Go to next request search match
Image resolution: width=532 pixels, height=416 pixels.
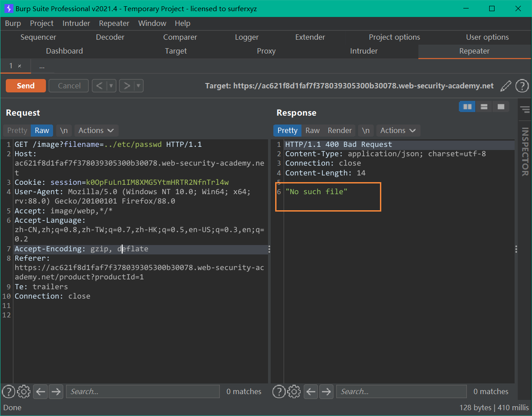(x=56, y=391)
